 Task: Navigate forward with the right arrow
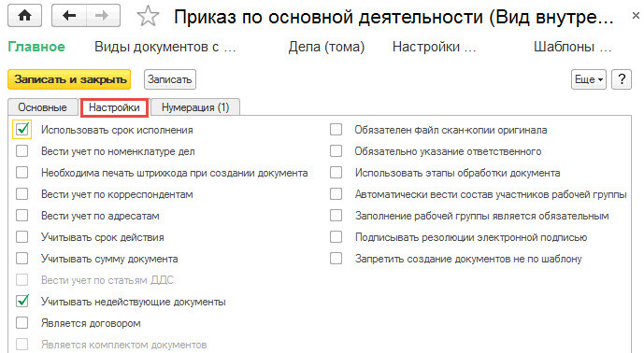coord(103,16)
